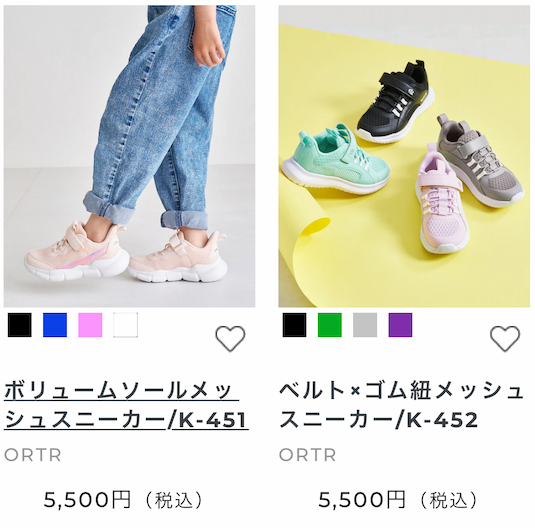Favorite the K-452 belt mesh sneaker
Screen dimensions: 535x528
pos(505,338)
